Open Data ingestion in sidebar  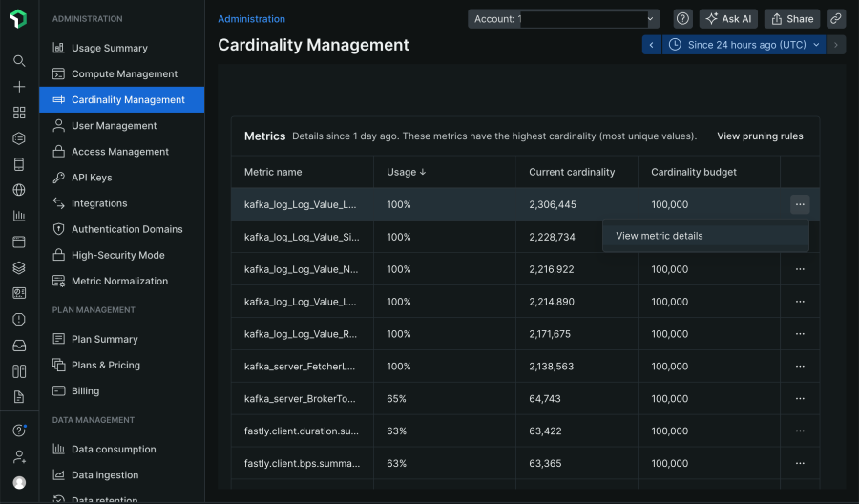[105, 475]
